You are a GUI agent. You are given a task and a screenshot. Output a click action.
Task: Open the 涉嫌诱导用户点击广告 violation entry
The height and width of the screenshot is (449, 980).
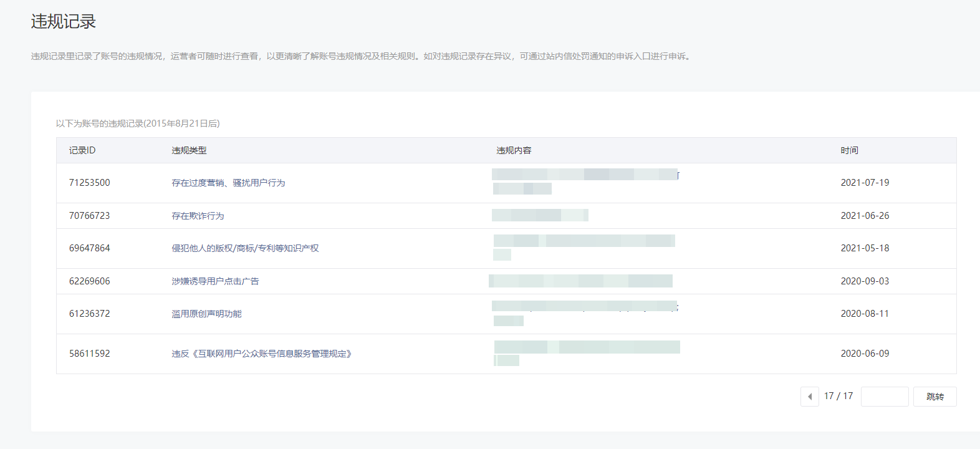pos(215,281)
